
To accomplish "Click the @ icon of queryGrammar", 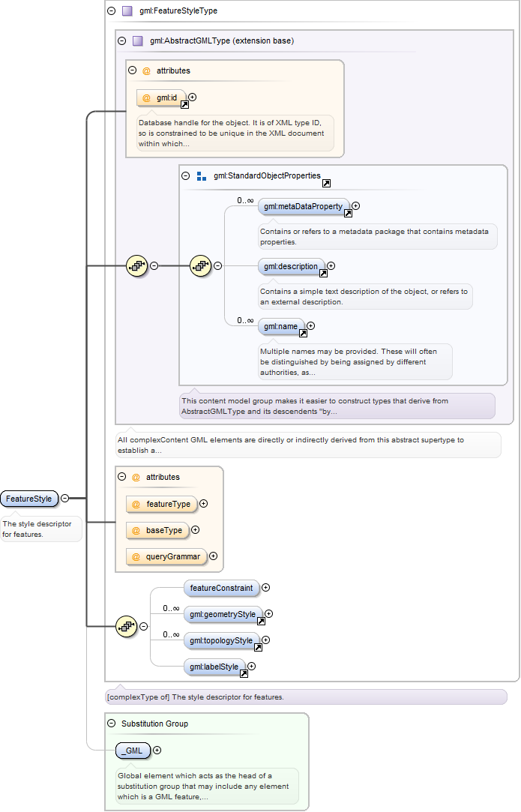I will click(136, 556).
